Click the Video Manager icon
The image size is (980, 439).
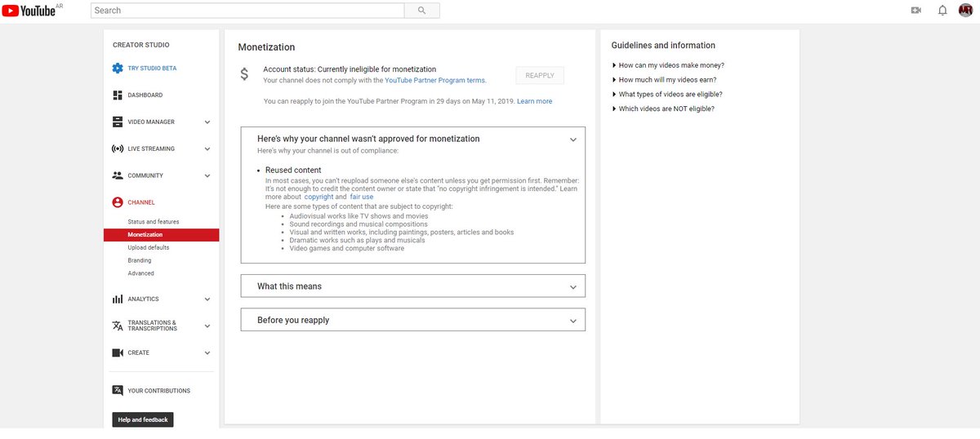point(118,122)
